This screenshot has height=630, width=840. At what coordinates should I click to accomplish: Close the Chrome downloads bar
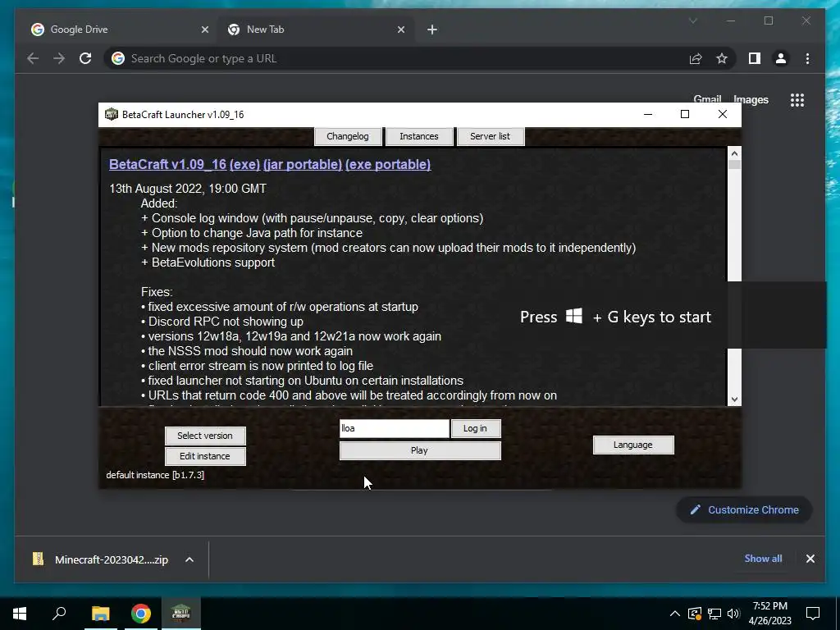coord(810,559)
